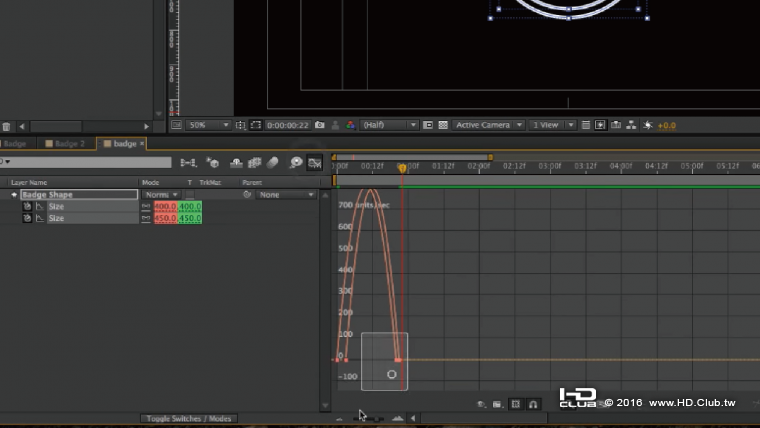
Task: Click the green 400.0 Size height value
Action: [190, 206]
